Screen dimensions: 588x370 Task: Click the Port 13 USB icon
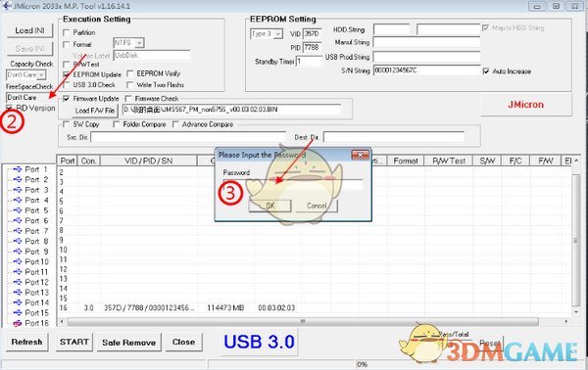[x=18, y=292]
